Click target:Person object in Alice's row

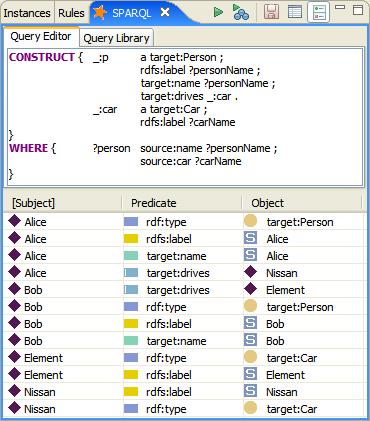pos(300,222)
